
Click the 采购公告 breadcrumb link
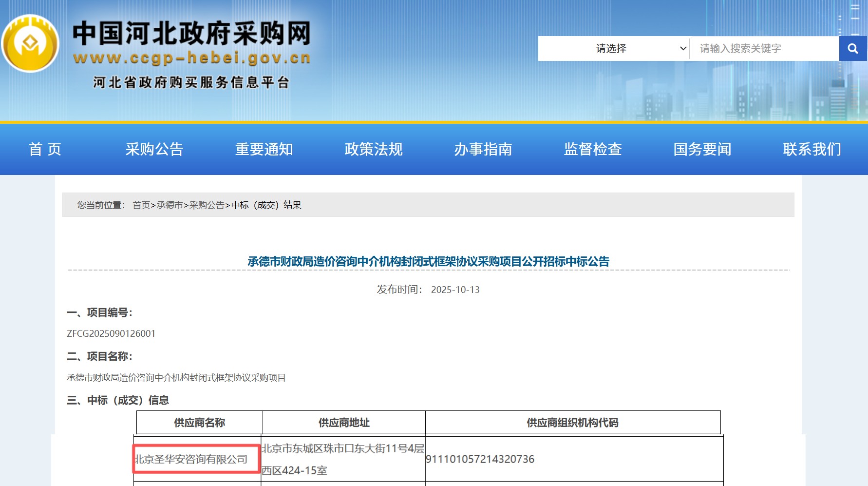click(207, 205)
